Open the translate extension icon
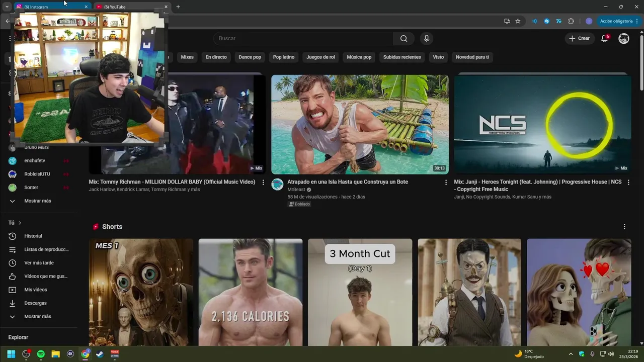The image size is (644, 362). (558, 21)
